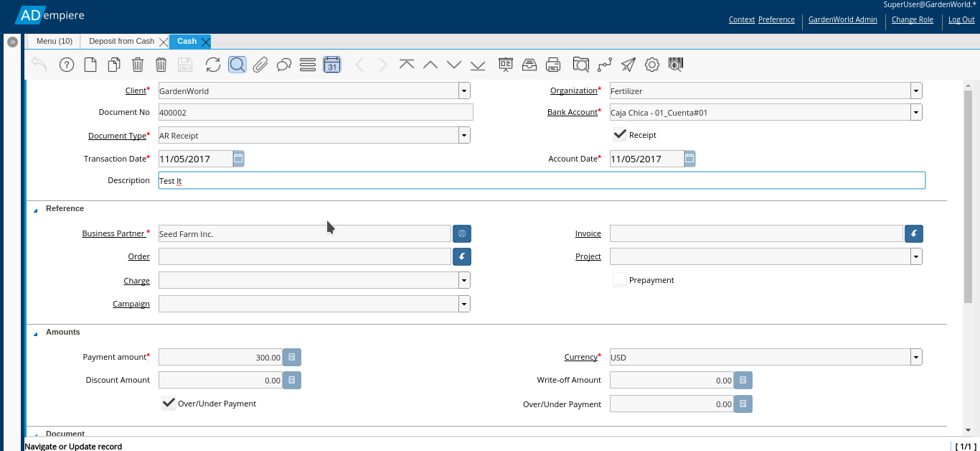The width and height of the screenshot is (980, 451).
Task: Select the Delete Record trash icon
Action: (137, 65)
